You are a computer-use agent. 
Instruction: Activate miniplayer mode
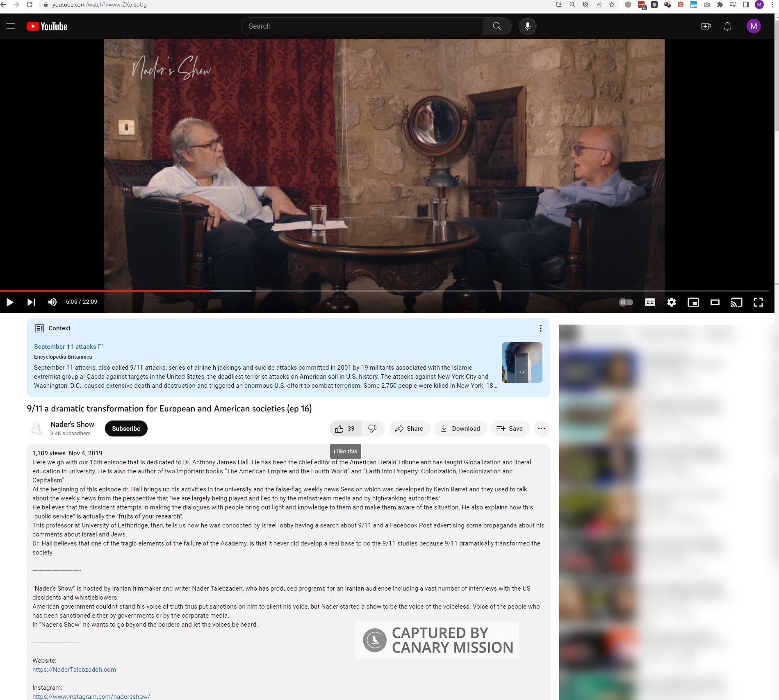click(693, 302)
